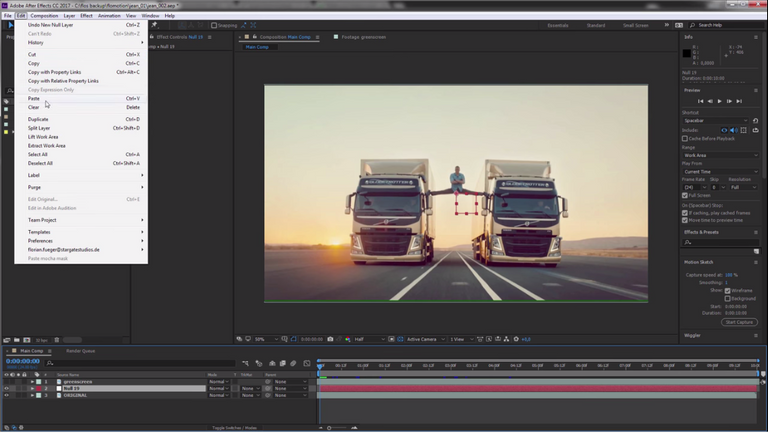The image size is (768, 433).
Task: Click the draft 3D icon in timeline
Action: 259,363
